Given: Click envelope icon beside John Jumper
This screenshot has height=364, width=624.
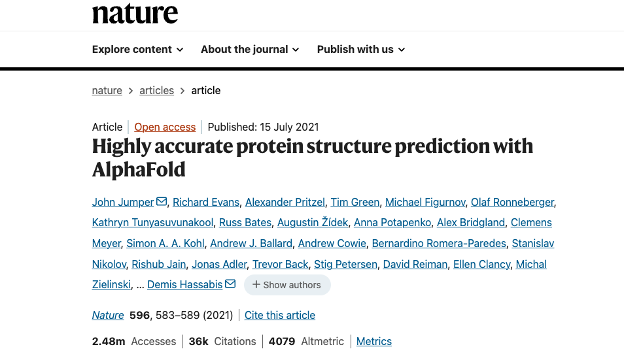Looking at the screenshot, I should 162,201.
